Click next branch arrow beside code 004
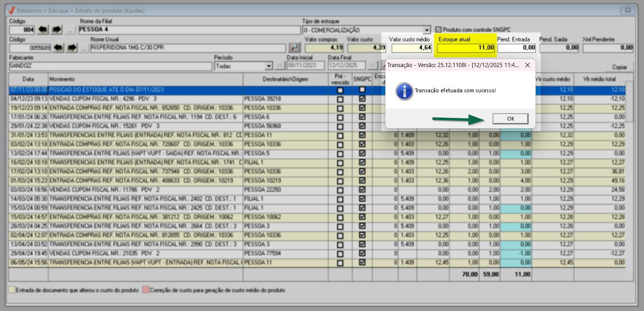Image resolution: width=644 pixels, height=311 pixels. pyautogui.click(x=57, y=30)
